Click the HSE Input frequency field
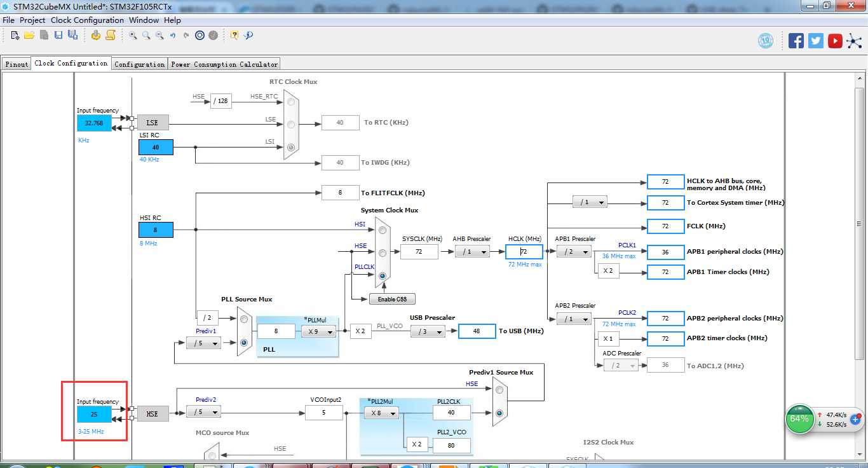The height and width of the screenshot is (468, 868). [x=94, y=414]
